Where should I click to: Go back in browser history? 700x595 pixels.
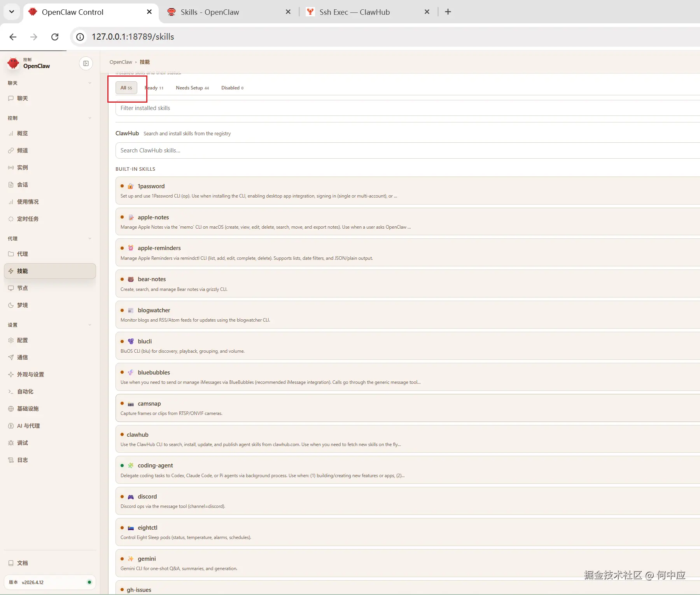[13, 37]
